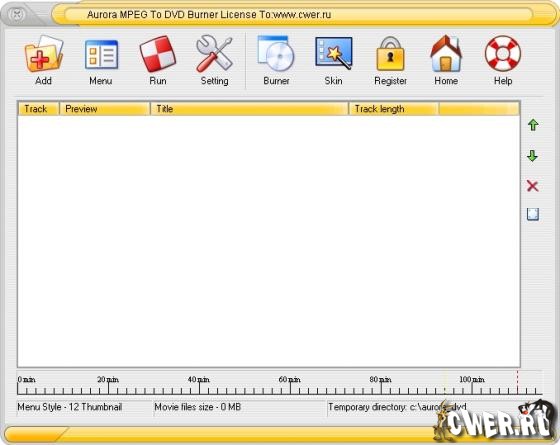This screenshot has width=560, height=445.
Task: Click the red dashed capacity marker on timeline
Action: point(517,382)
